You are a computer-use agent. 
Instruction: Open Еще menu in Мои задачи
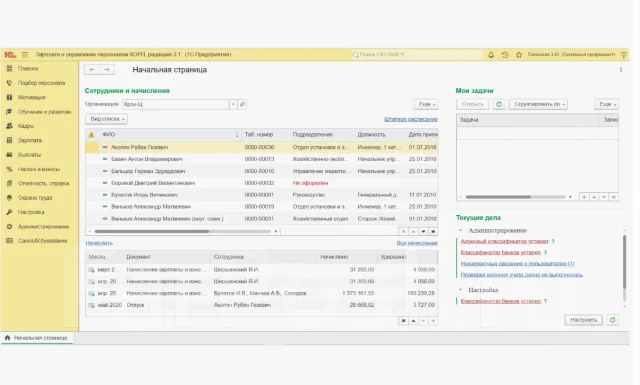(607, 104)
